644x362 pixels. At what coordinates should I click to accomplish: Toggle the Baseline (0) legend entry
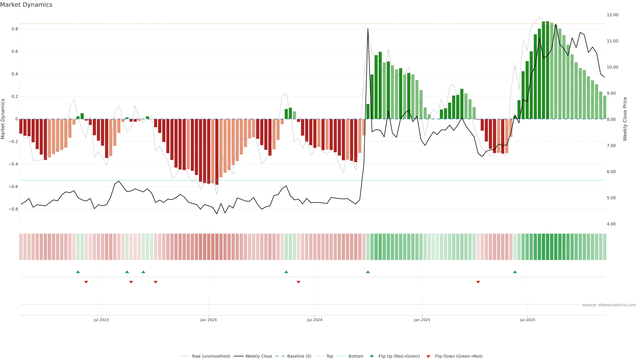tap(299, 356)
